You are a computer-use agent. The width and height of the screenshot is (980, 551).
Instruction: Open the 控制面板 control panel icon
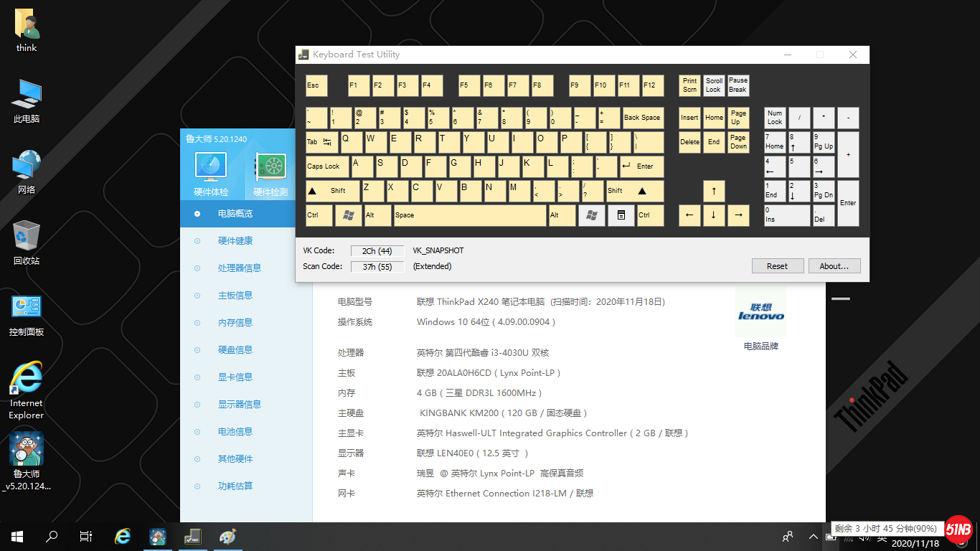click(27, 307)
